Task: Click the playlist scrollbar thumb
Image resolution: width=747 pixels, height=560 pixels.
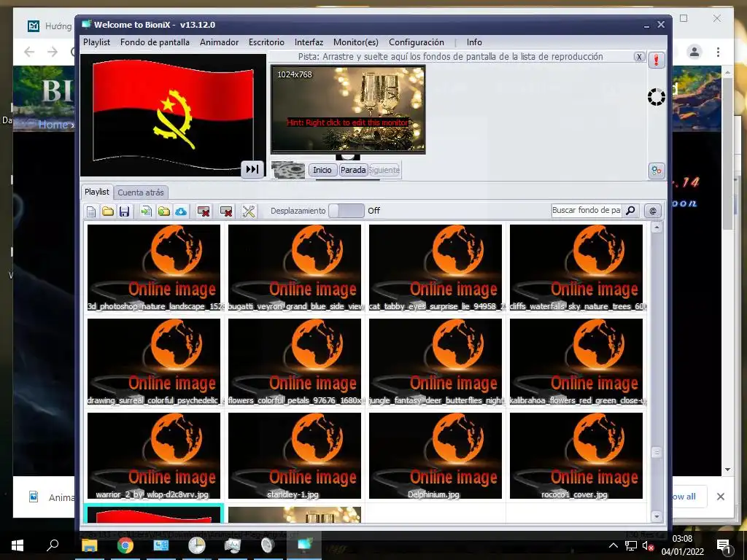Action: point(657,452)
